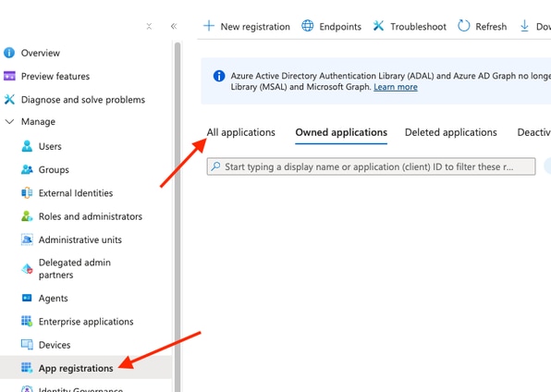551x392 pixels.
Task: Open the Deleted applications tab
Action: (x=451, y=132)
